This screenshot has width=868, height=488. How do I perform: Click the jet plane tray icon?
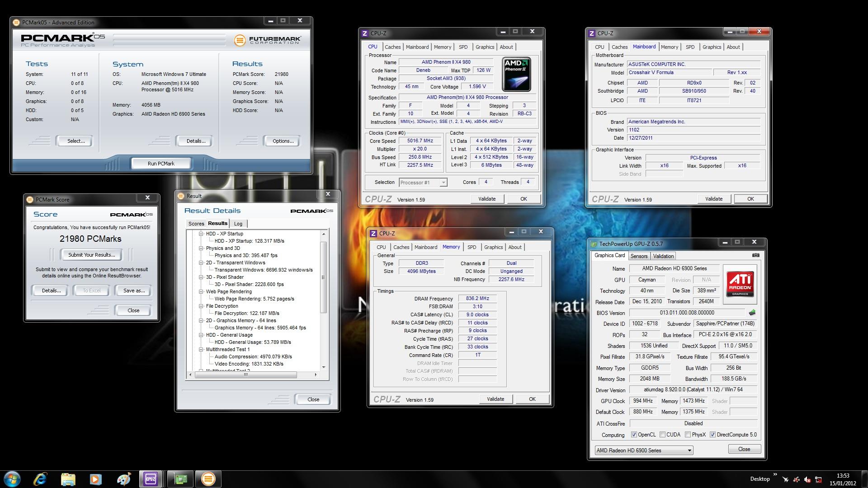click(786, 479)
